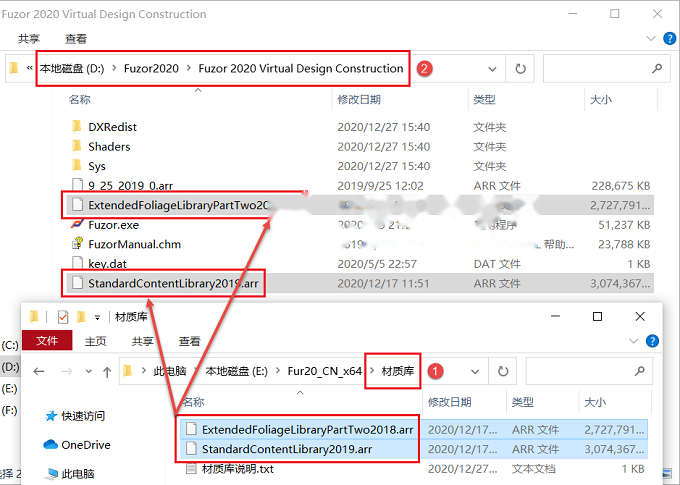Click the OneDrive cloud icon
The width and height of the screenshot is (680, 485).
click(51, 444)
